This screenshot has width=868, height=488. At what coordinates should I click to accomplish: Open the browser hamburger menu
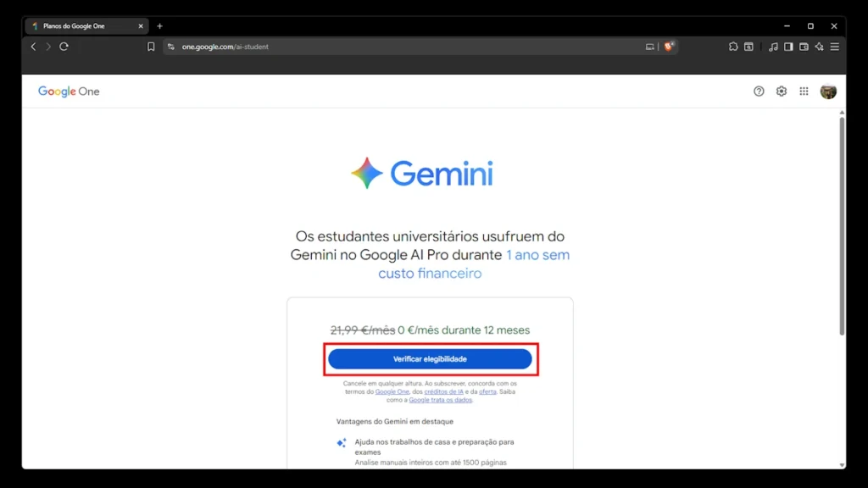click(x=835, y=47)
